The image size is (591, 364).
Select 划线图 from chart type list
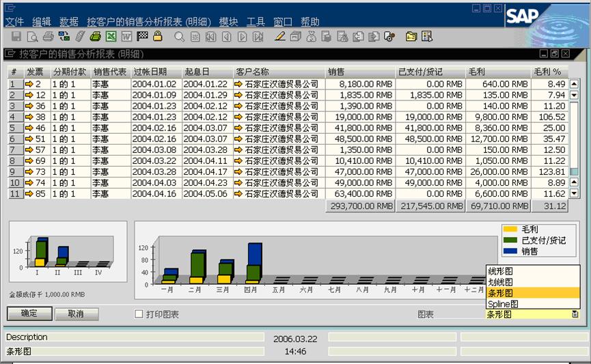(x=533, y=282)
